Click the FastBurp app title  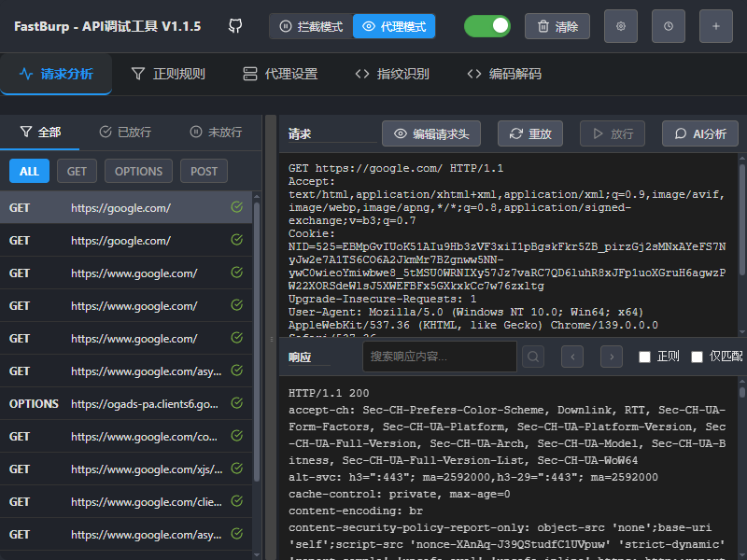coord(107,26)
